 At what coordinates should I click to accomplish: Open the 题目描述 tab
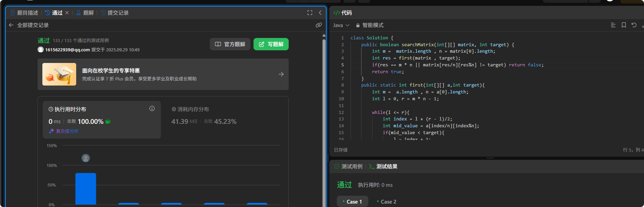24,13
